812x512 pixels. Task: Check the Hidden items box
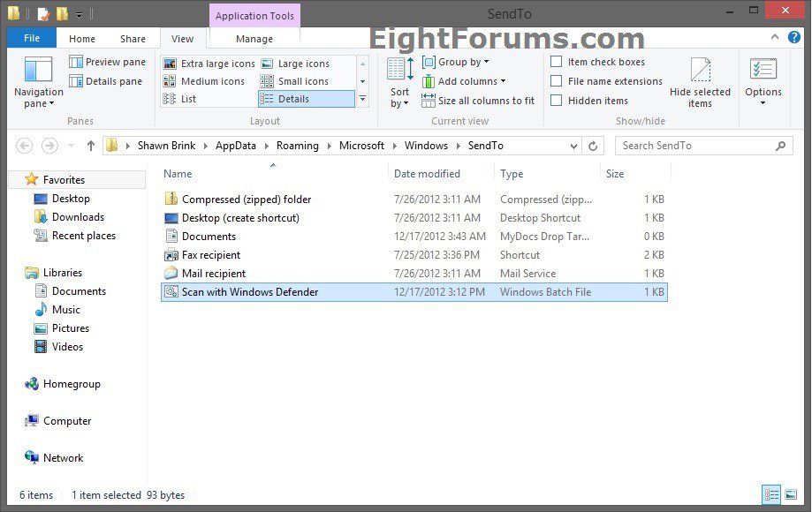pyautogui.click(x=557, y=101)
